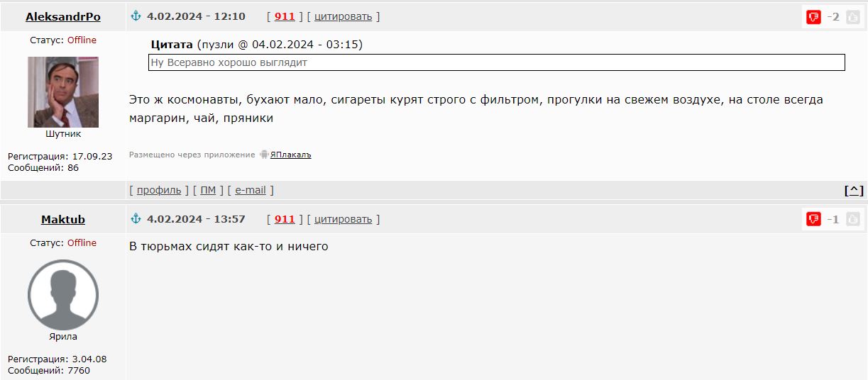Downvote Maktub's post with red thumbs-down
Image resolution: width=868 pixels, height=380 pixels.
[x=813, y=220]
